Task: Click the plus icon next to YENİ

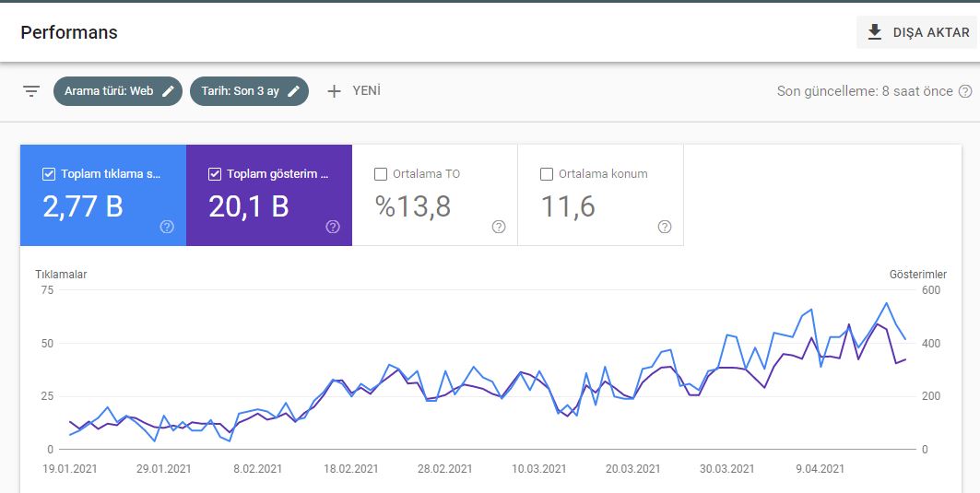Action: [335, 91]
